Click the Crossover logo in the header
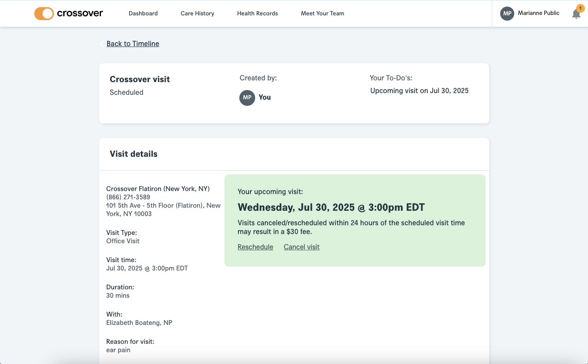The width and height of the screenshot is (588, 364). pos(69,13)
